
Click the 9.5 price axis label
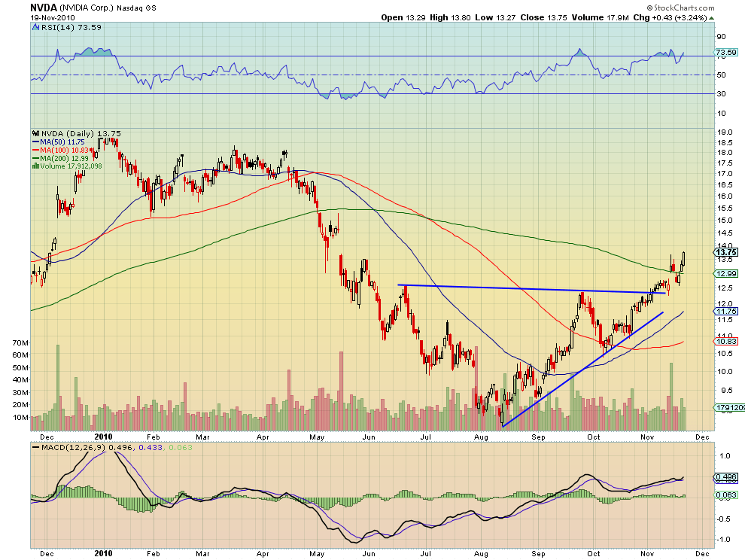[x=727, y=391]
